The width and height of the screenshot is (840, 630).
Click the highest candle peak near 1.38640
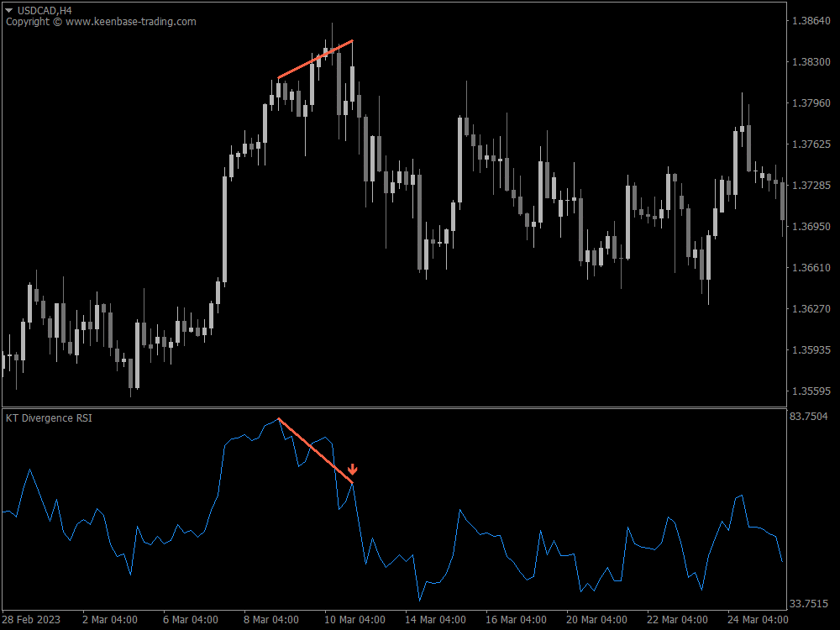coord(333,25)
